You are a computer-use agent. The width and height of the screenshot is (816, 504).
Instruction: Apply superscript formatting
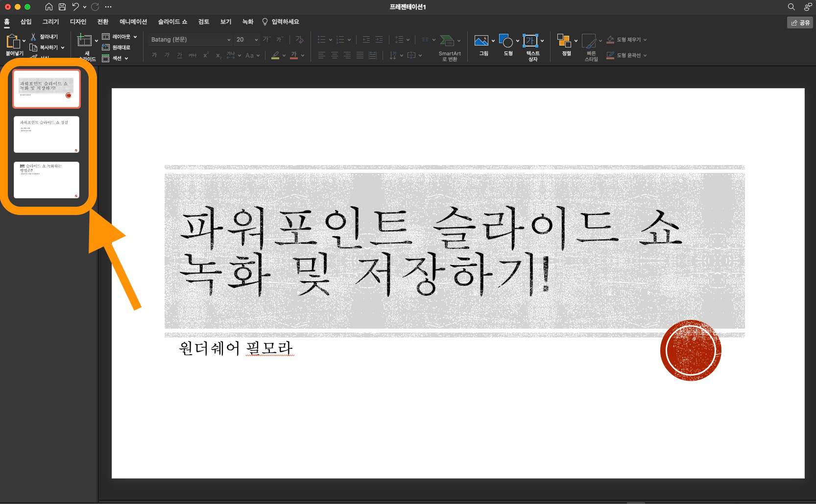pyautogui.click(x=206, y=55)
